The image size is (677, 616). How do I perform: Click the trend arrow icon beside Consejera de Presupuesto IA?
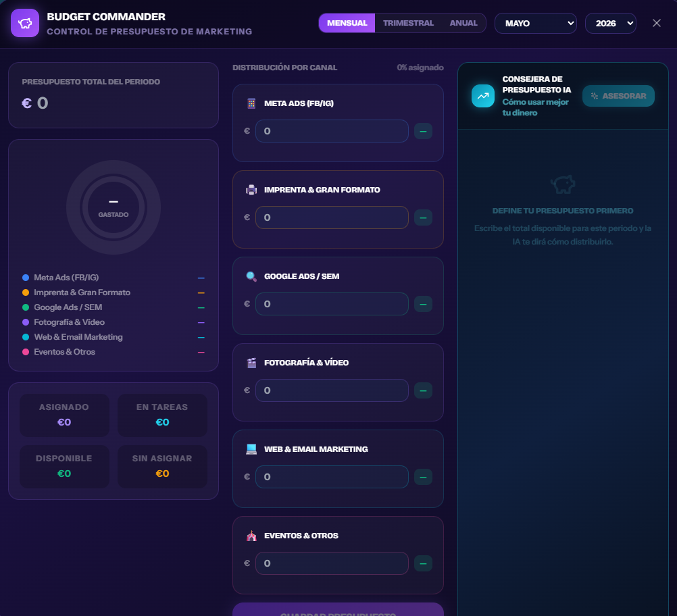point(482,96)
